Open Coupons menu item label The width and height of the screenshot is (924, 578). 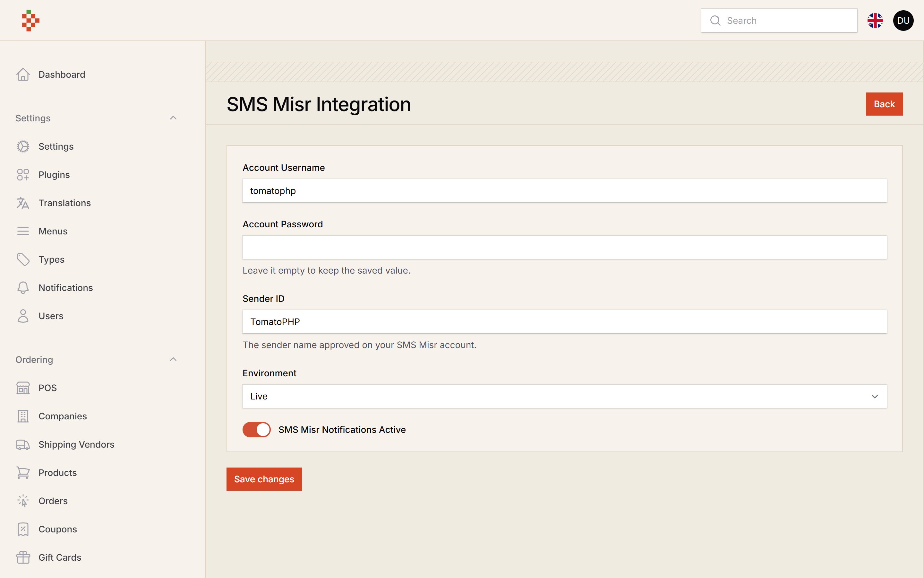(58, 530)
